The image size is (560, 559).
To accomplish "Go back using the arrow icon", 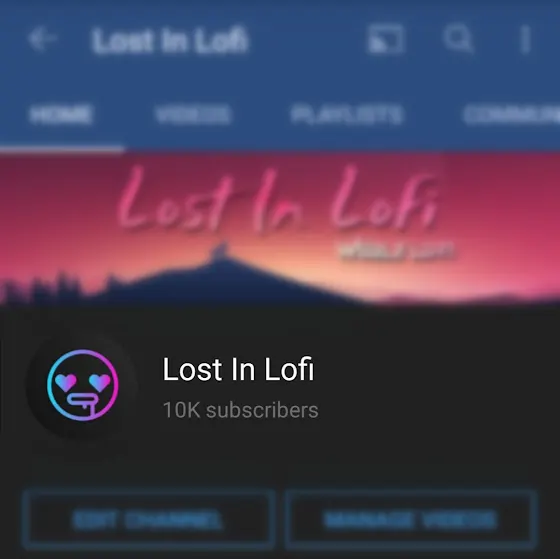I will (x=42, y=39).
